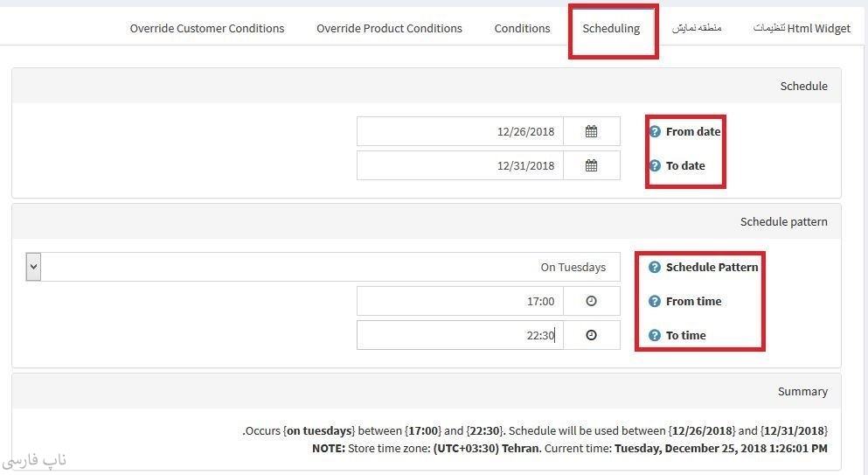The height and width of the screenshot is (475, 868).
Task: Click clock icon for To time
Action: click(591, 335)
